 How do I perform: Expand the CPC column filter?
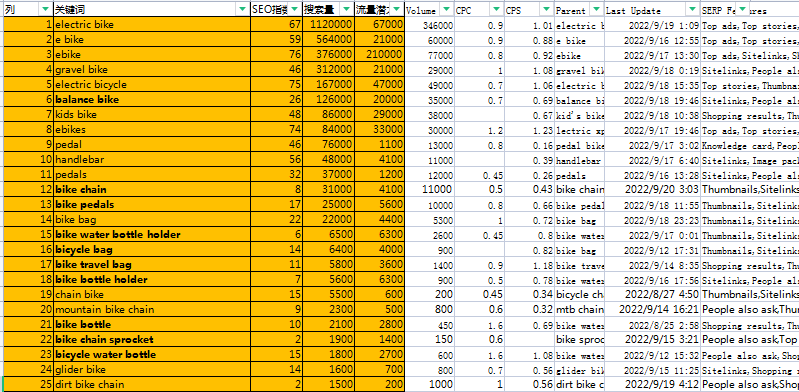click(x=496, y=9)
